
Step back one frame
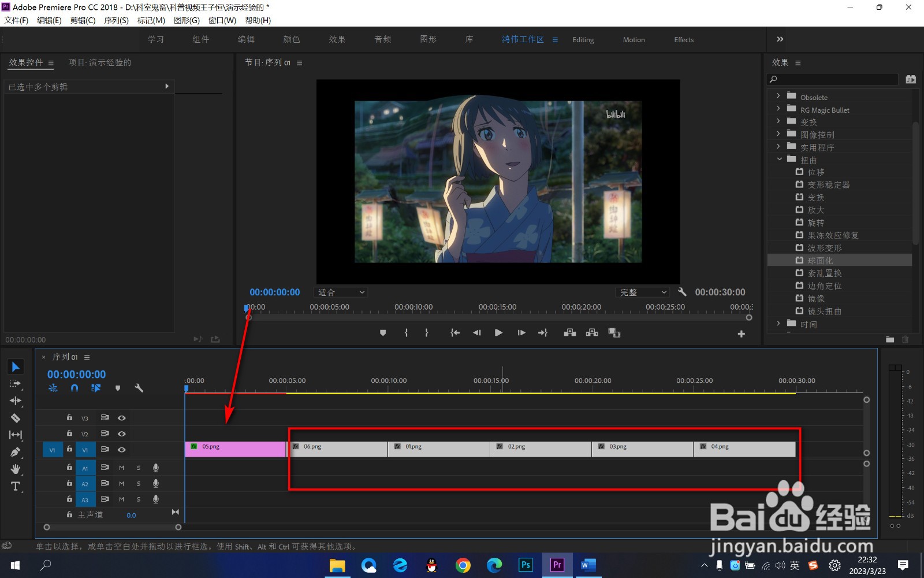(477, 333)
